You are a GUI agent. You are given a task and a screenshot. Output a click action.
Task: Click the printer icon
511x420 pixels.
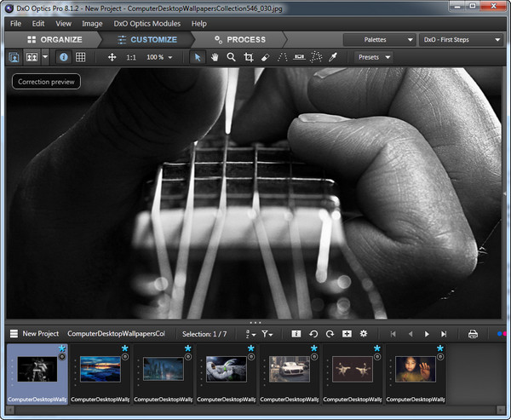pos(474,334)
